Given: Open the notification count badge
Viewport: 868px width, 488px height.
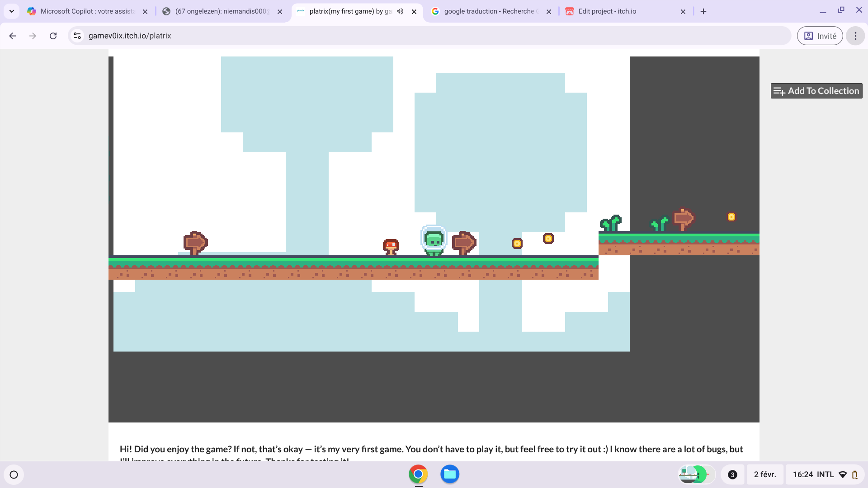Looking at the screenshot, I should [732, 474].
